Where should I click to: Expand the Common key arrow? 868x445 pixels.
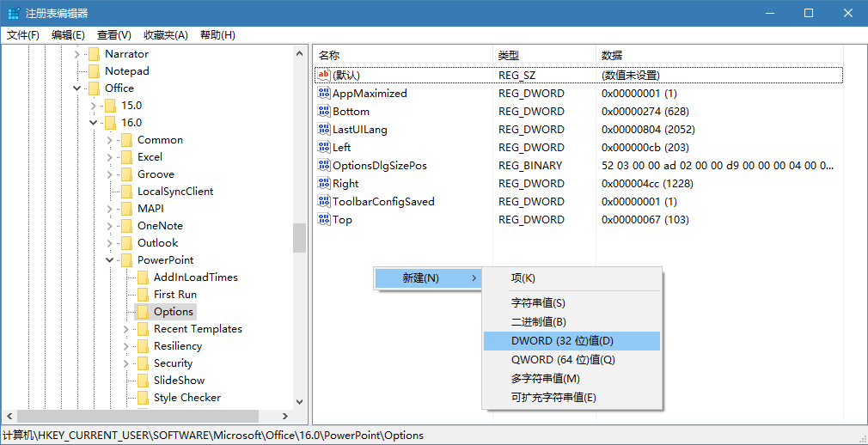pyautogui.click(x=110, y=139)
